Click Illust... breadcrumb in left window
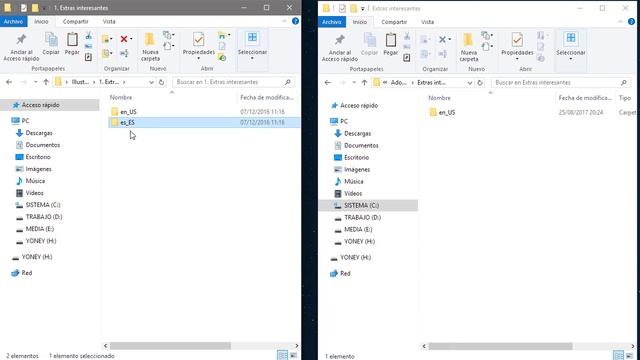 pos(80,82)
